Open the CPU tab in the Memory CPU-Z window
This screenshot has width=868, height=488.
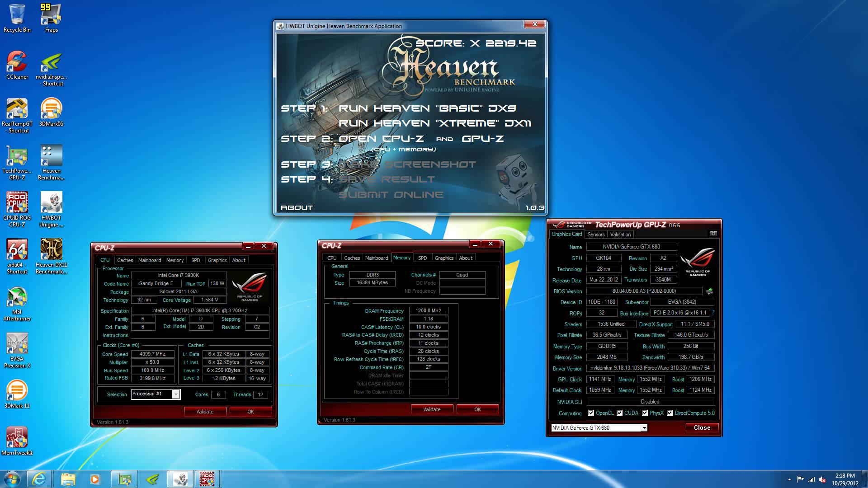click(332, 258)
